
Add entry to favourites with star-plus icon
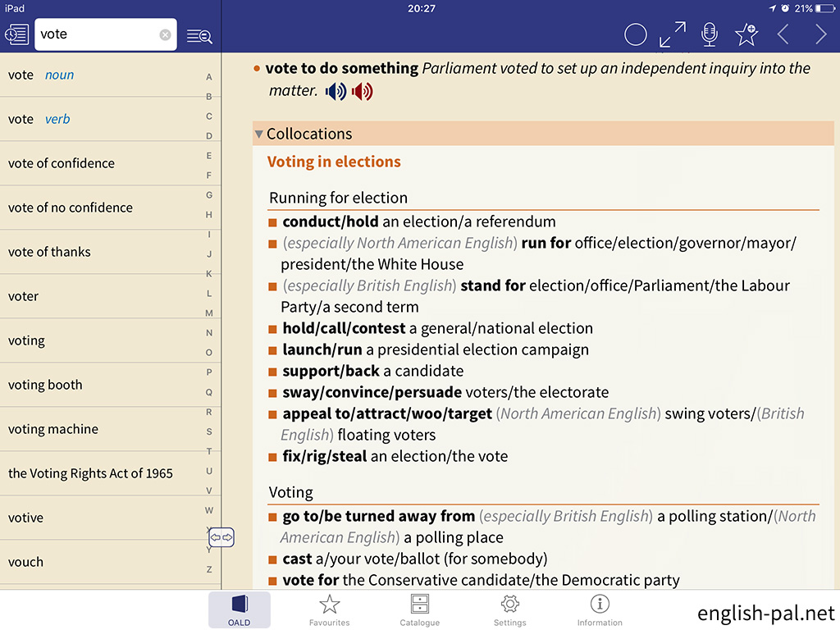pyautogui.click(x=746, y=34)
